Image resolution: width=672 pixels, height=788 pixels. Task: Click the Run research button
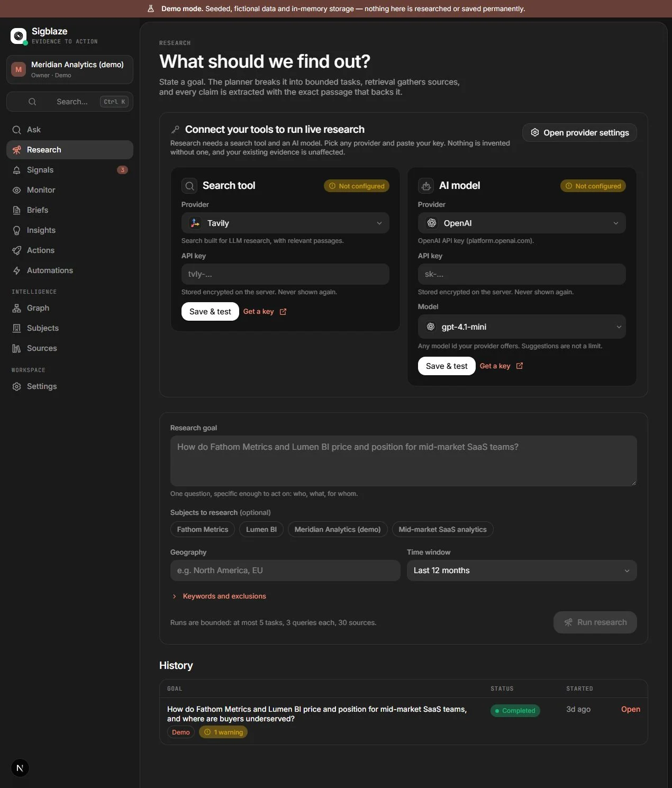595,622
